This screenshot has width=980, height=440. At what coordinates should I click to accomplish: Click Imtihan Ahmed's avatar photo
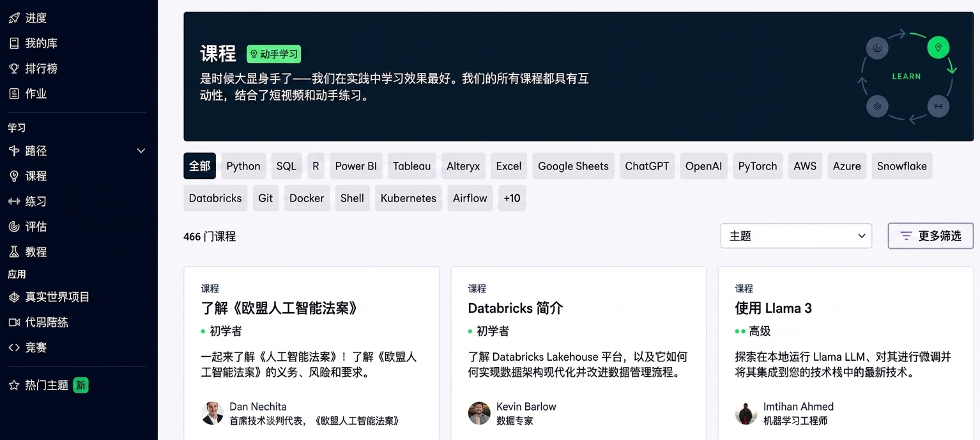(x=746, y=413)
